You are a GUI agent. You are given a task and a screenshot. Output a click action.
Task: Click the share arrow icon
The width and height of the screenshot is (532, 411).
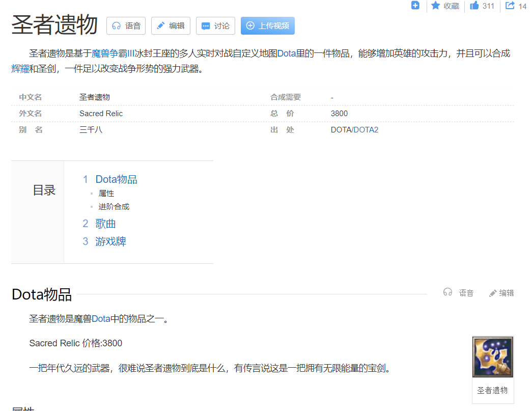click(x=510, y=6)
